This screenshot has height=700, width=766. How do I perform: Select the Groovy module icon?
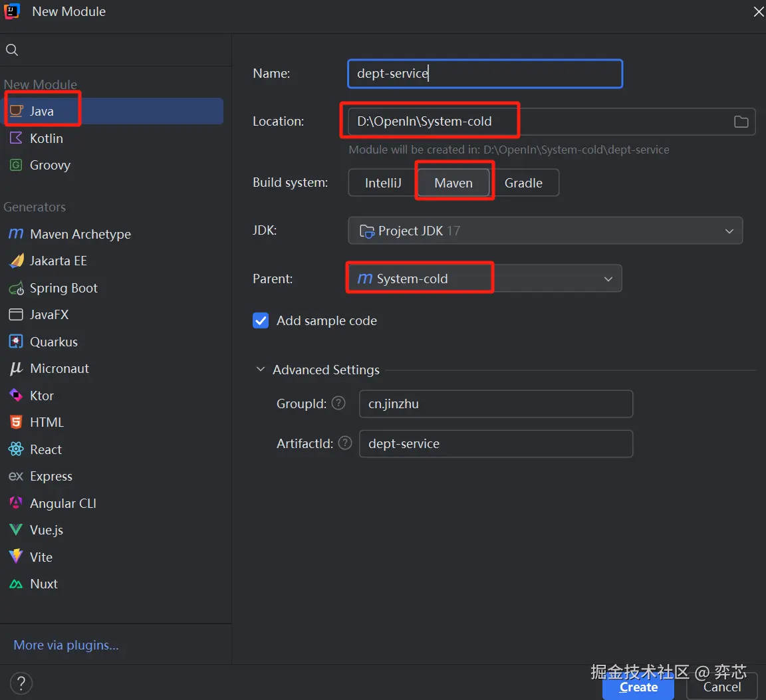pyautogui.click(x=16, y=165)
